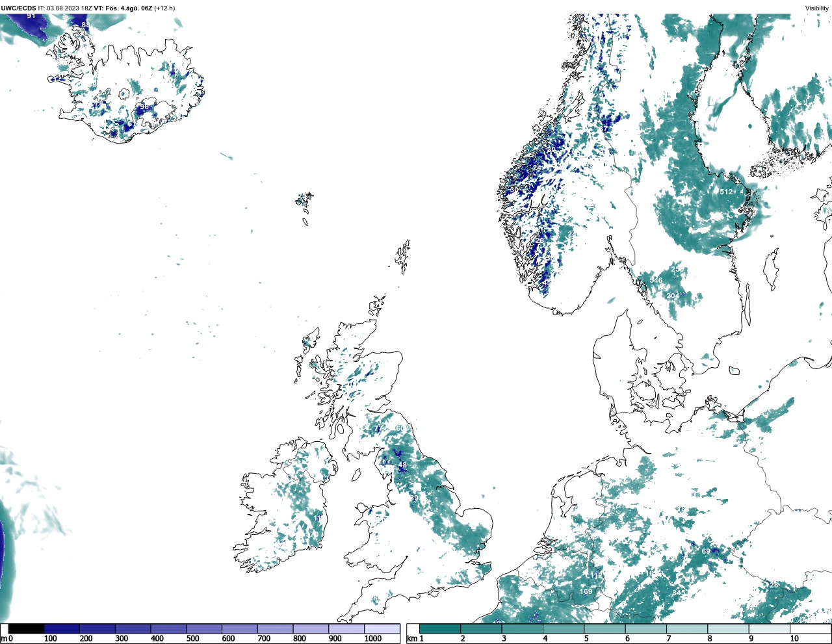Pick the 200–300 m legend color block
This screenshot has width=832, height=644.
pos(97,629)
